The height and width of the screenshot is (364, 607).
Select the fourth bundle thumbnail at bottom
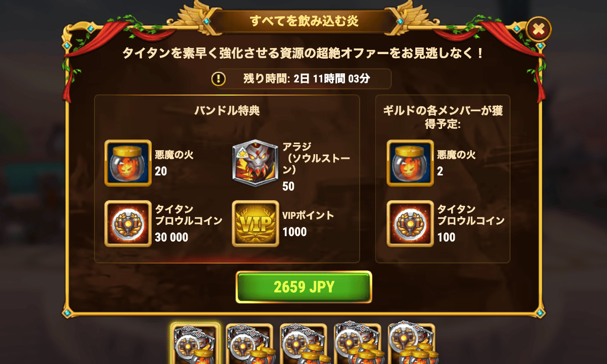pyautogui.click(x=358, y=344)
